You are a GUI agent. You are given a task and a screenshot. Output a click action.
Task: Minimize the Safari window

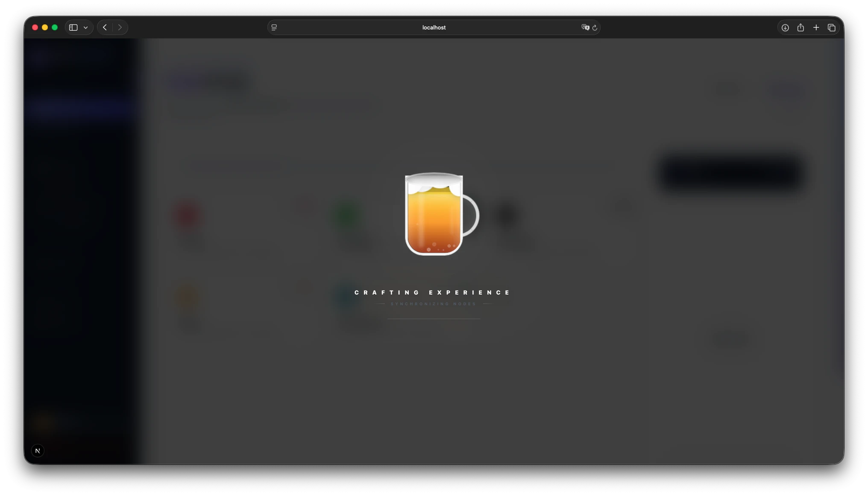tap(45, 27)
